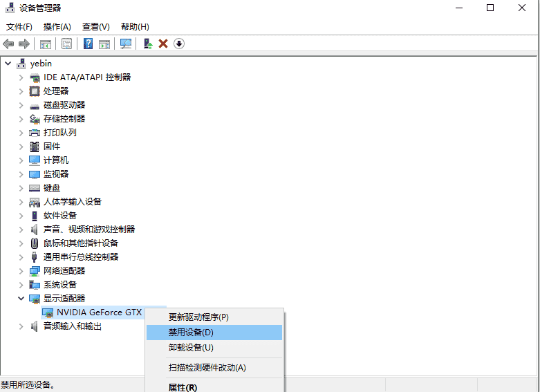
Task: Click 卸载设备(U) in context menu
Action: tap(191, 348)
